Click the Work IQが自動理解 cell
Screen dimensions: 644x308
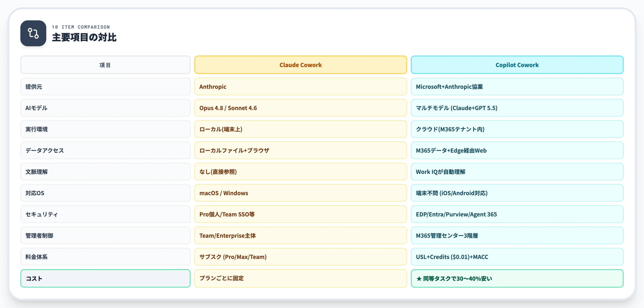point(517,172)
